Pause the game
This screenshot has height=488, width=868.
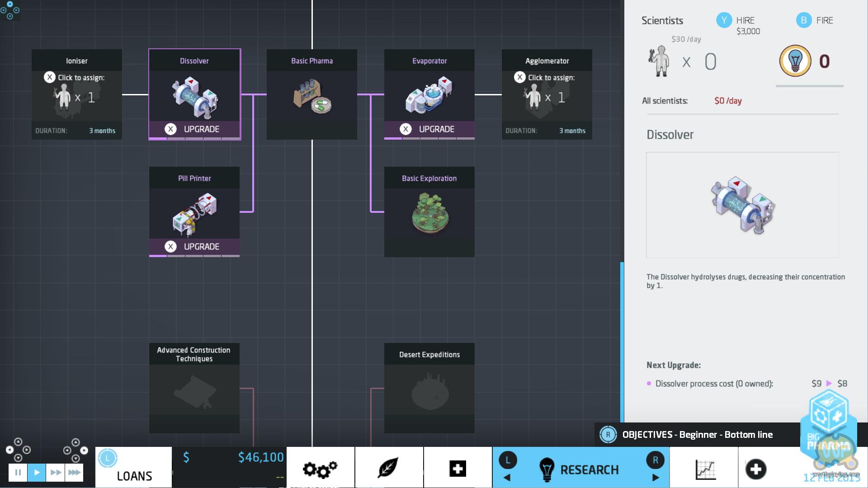point(18,473)
